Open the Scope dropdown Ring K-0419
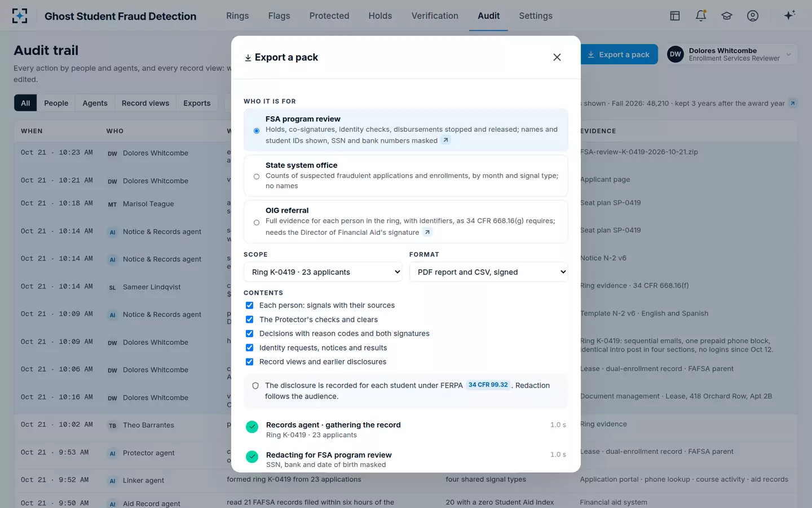The image size is (812, 508). 323,272
